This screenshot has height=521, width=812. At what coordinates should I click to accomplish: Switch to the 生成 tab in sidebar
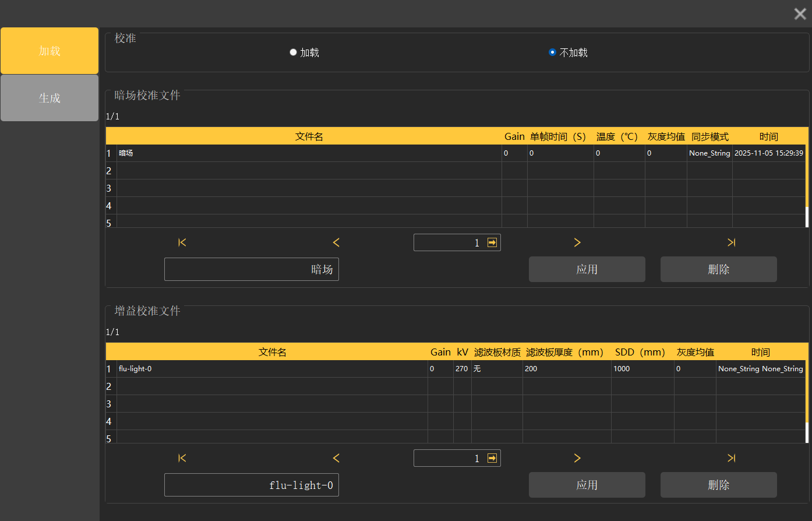click(x=50, y=98)
